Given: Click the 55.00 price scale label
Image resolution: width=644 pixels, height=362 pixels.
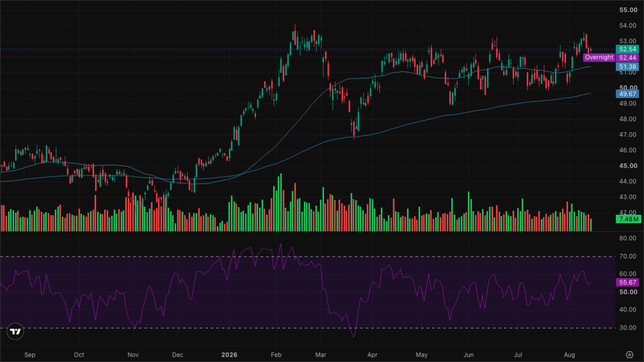Looking at the screenshot, I should pos(628,10).
